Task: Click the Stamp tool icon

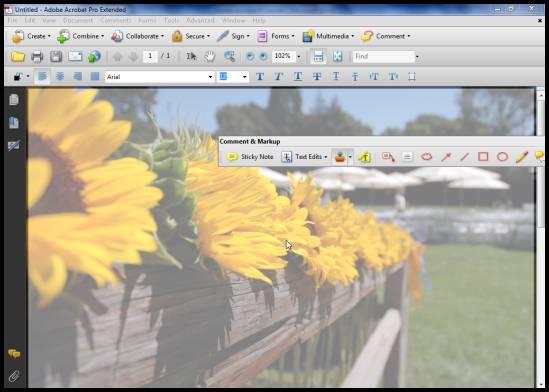Action: [340, 157]
